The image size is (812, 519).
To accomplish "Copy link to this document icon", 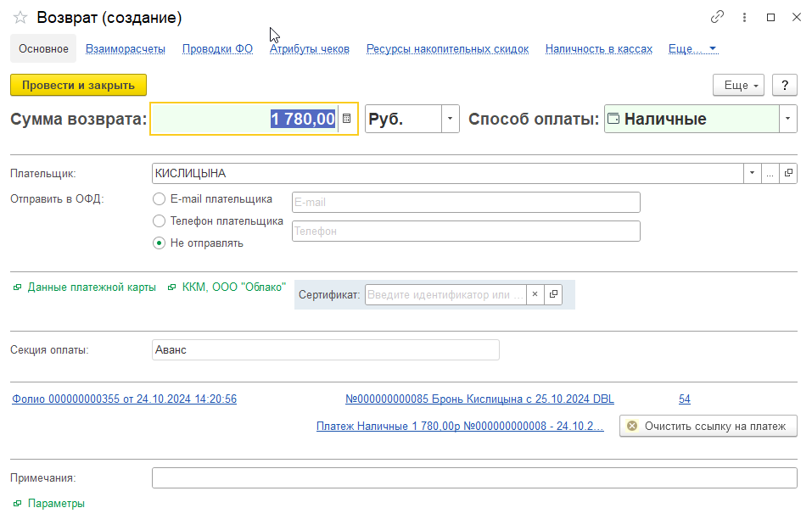I will click(x=717, y=17).
